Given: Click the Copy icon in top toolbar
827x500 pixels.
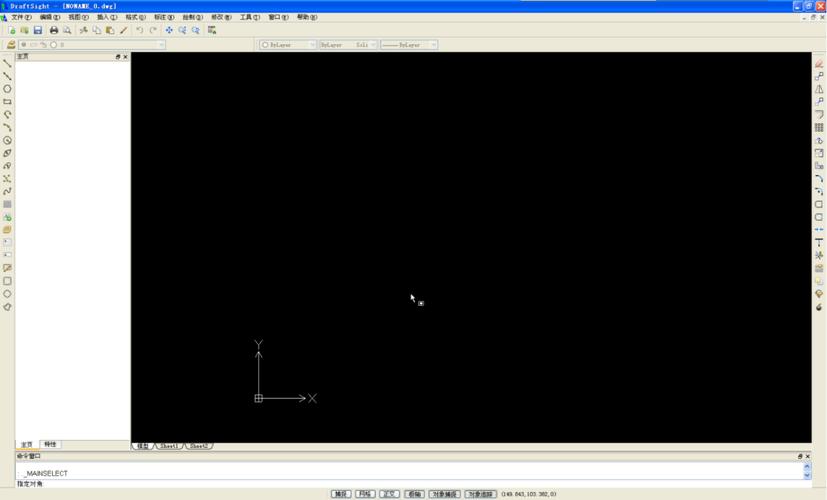Looking at the screenshot, I should [97, 31].
